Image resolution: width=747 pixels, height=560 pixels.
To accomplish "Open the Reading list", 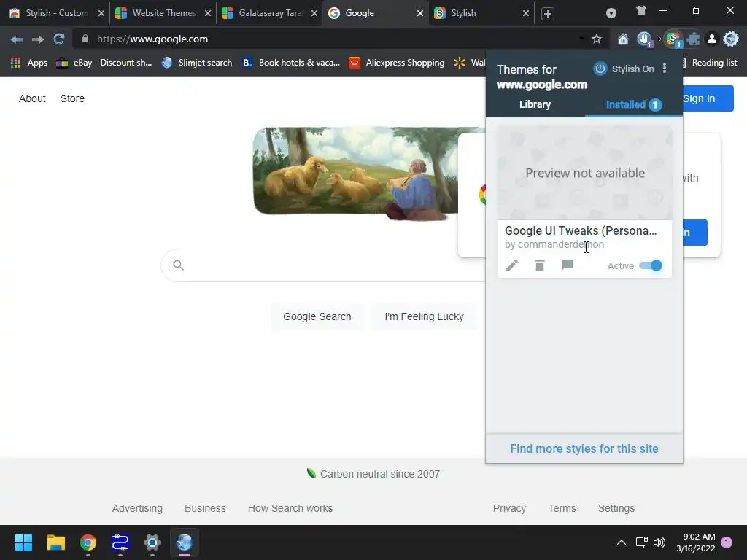I will [x=711, y=63].
